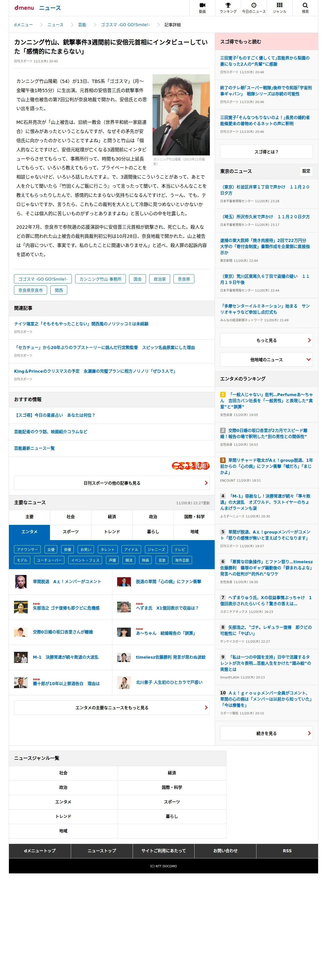Open ナイツ塙宣之 related article

81,324
